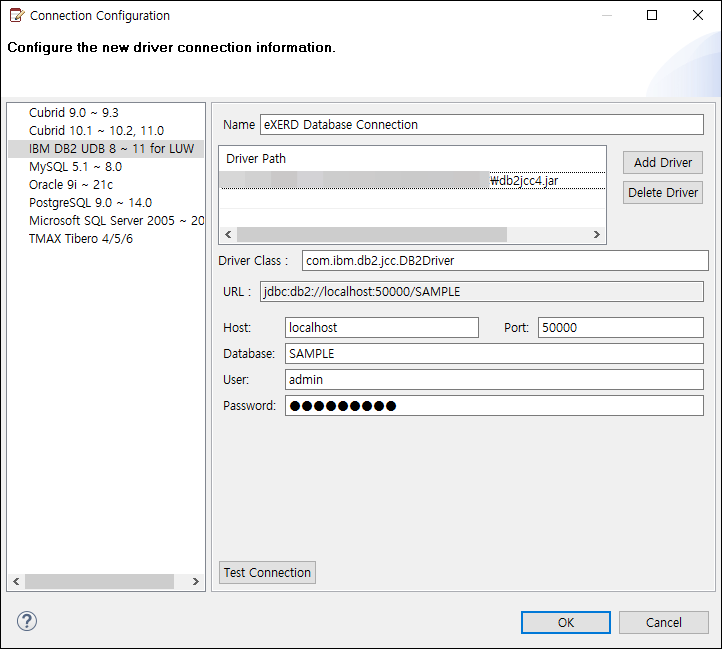Focus the Name input field
The image size is (722, 649).
tap(482, 125)
